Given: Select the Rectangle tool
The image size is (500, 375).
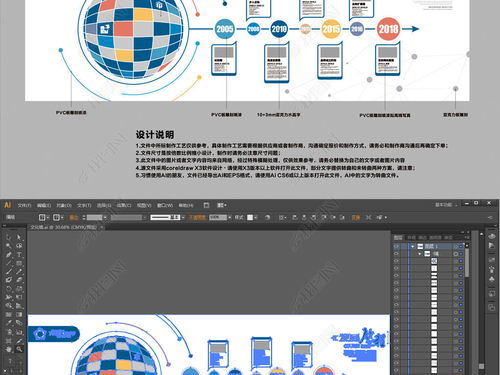Looking at the screenshot, I should (19, 263).
